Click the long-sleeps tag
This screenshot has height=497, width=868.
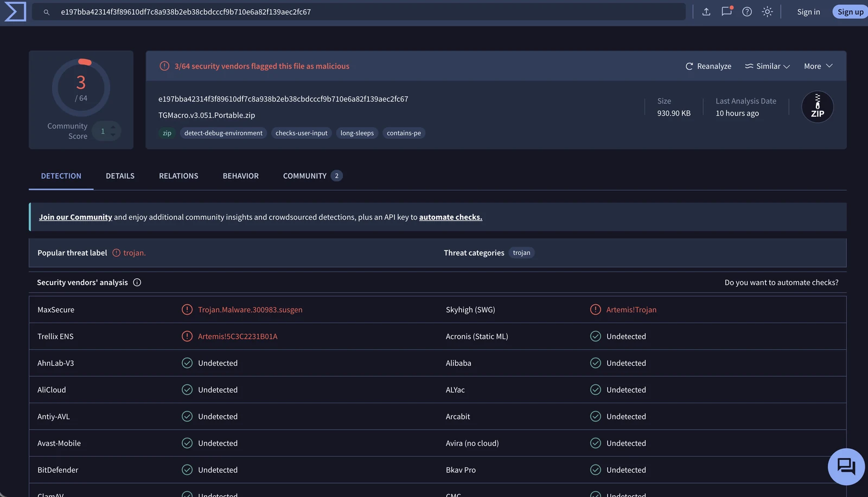click(x=357, y=133)
